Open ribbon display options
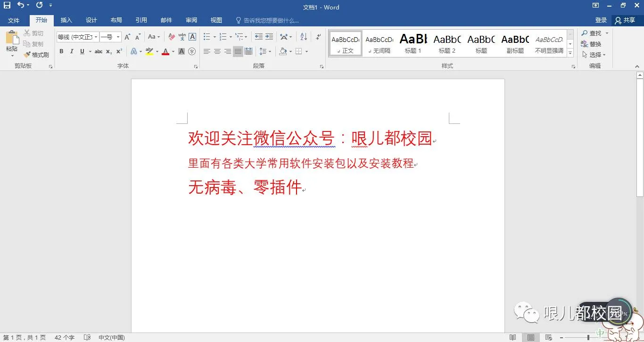Image resolution: width=644 pixels, height=342 pixels. pos(596,6)
